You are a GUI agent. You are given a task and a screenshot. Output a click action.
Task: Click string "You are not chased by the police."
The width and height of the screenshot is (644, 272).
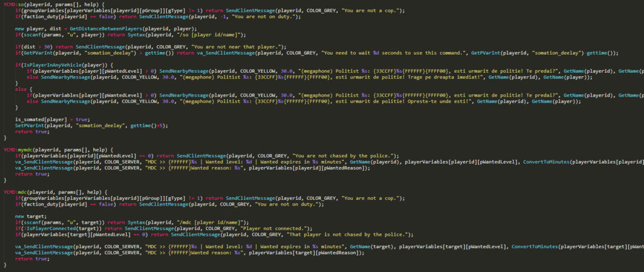click(344, 155)
